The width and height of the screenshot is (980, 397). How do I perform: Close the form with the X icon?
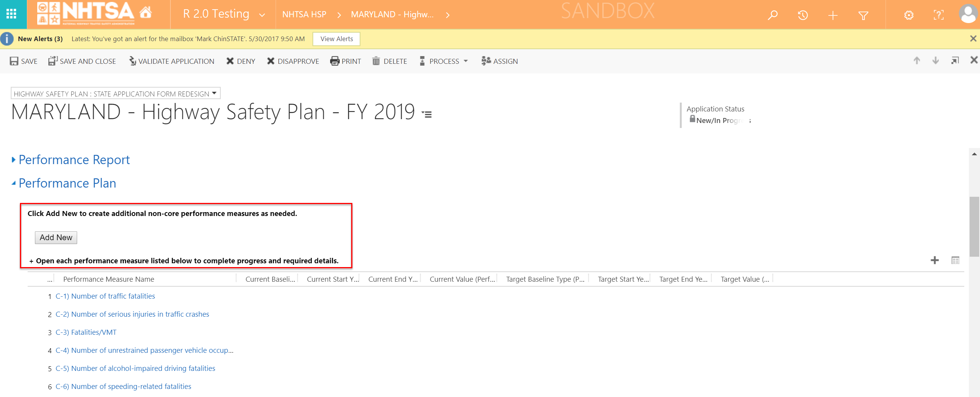(x=974, y=60)
